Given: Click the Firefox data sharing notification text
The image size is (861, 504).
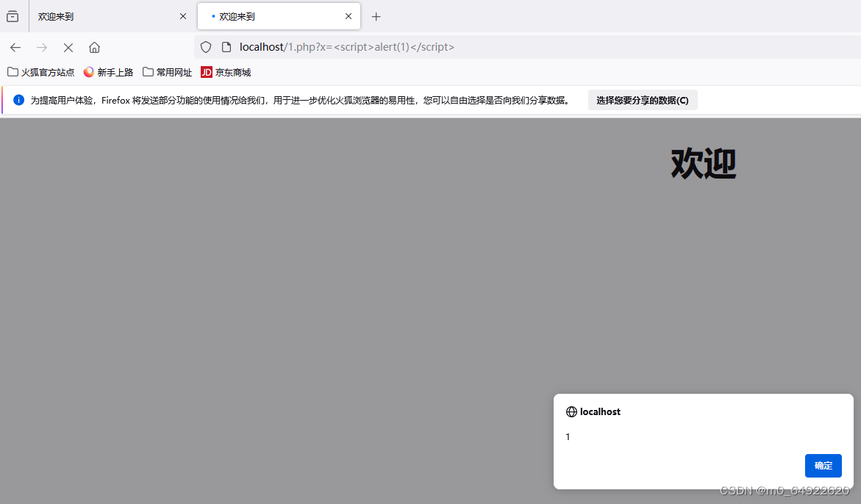Looking at the screenshot, I should [x=301, y=101].
